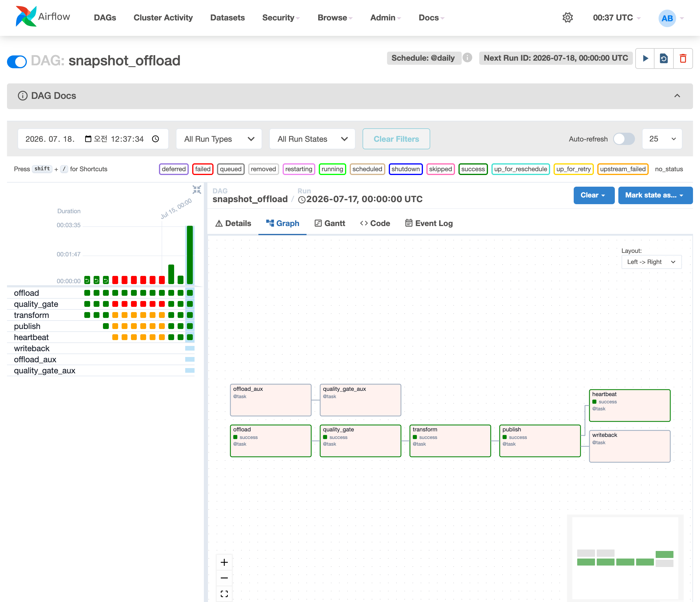Viewport: 700px width, 602px height.
Task: Switch to the Event Log tab
Action: [429, 223]
